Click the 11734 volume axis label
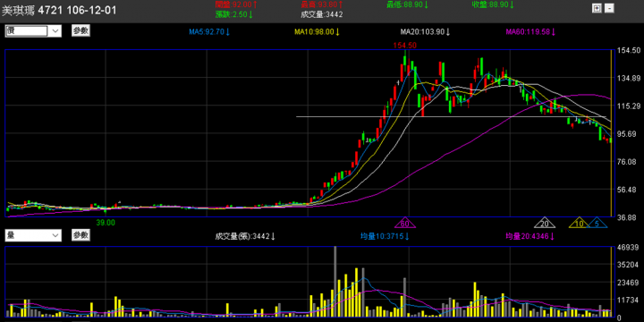The image size is (644, 322). [629, 301]
